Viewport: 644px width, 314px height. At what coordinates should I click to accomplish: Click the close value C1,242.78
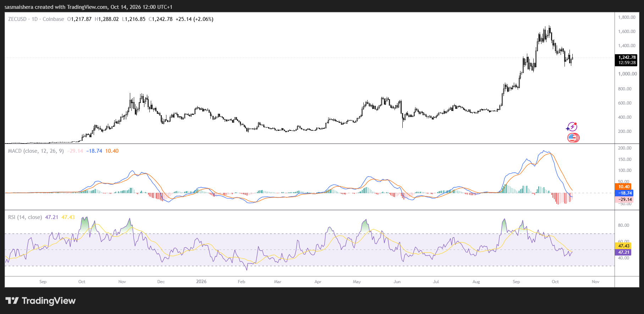coord(160,19)
